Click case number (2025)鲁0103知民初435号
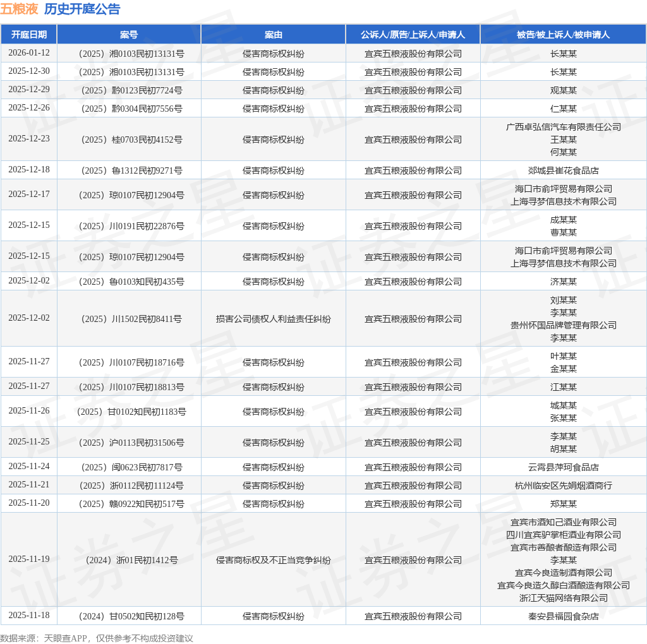This screenshot has width=647, height=644. point(131,282)
